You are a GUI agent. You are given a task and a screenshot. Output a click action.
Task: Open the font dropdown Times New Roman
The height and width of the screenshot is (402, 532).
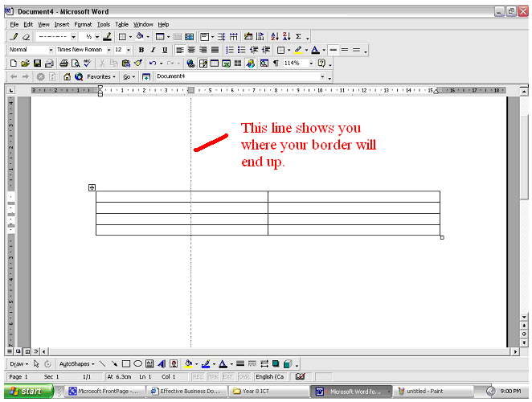click(x=109, y=50)
